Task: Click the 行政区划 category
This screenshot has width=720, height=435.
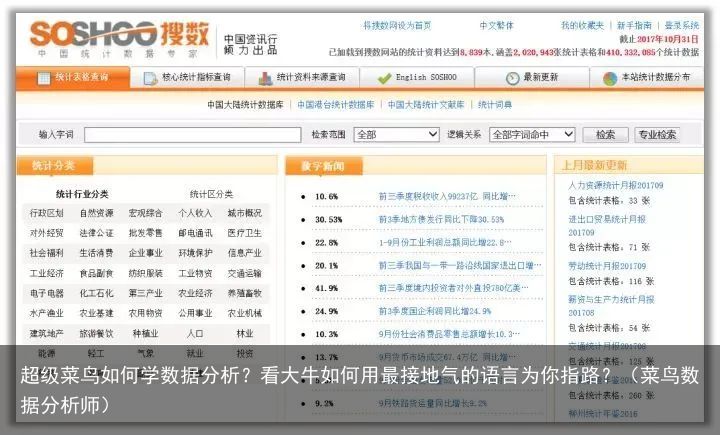Action: pos(46,213)
